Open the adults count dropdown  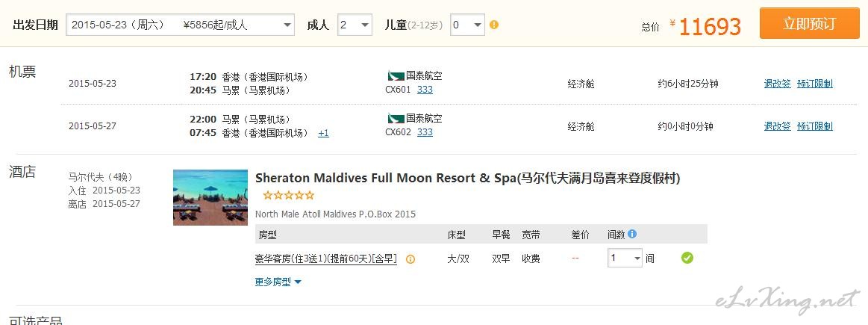coord(355,25)
